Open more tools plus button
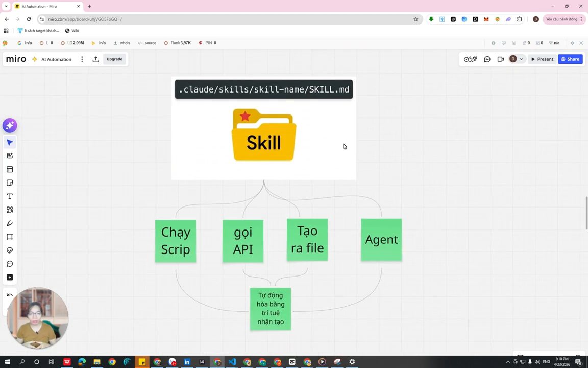Screen dimensions: 588x368 (10, 278)
